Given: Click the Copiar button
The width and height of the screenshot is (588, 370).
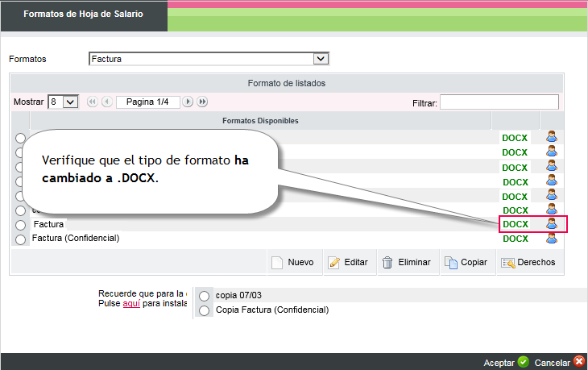Looking at the screenshot, I should coord(468,262).
